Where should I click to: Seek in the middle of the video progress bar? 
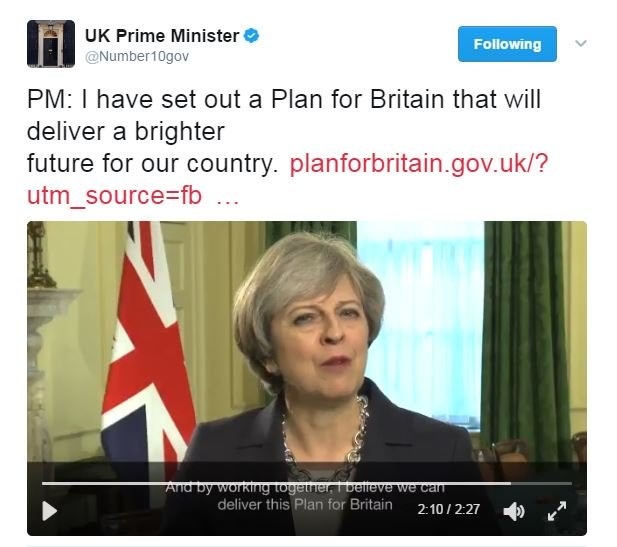[x=307, y=483]
